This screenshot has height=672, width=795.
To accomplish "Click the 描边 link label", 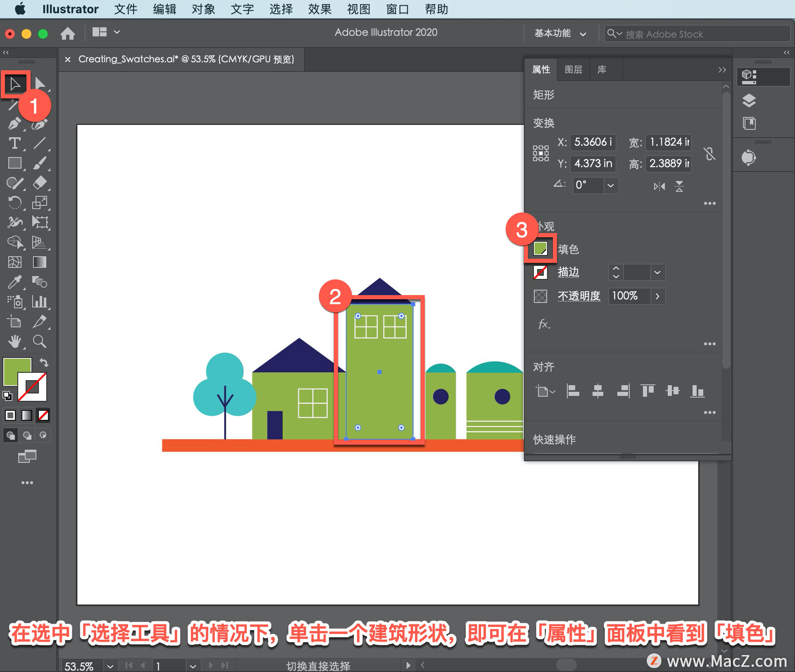I will 568,272.
